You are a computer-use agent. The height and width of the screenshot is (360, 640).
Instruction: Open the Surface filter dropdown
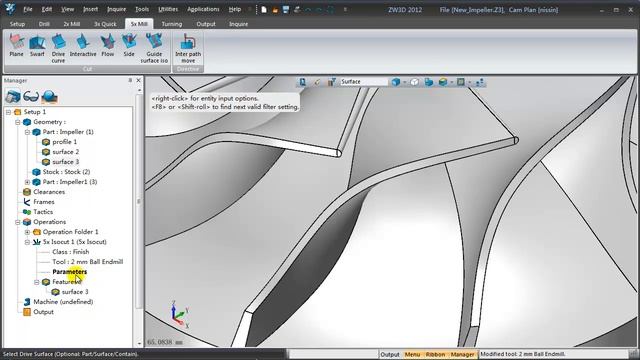click(x=364, y=82)
